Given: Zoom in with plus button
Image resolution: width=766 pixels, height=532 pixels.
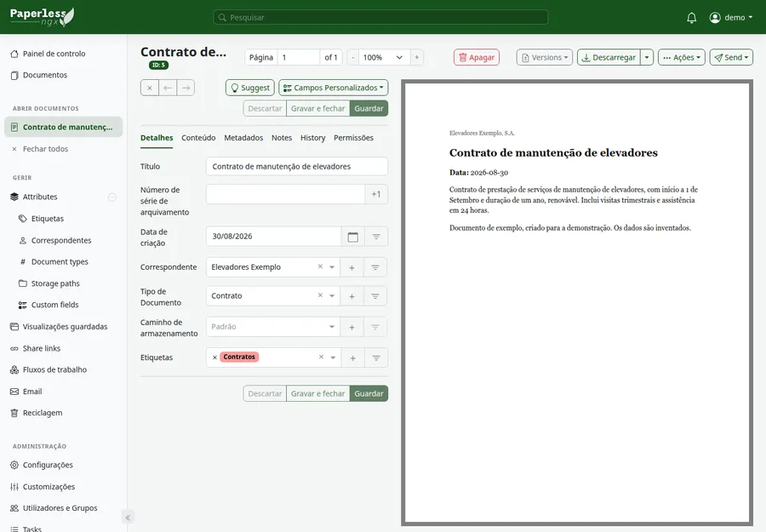Looking at the screenshot, I should click(417, 58).
